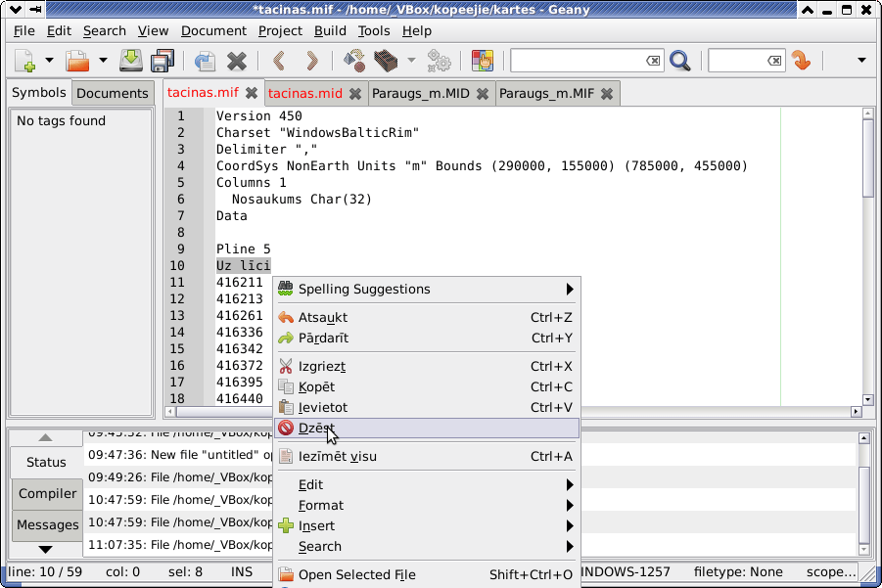The height and width of the screenshot is (588, 882).
Task: Click the Open file toolbar icon
Action: click(77, 60)
